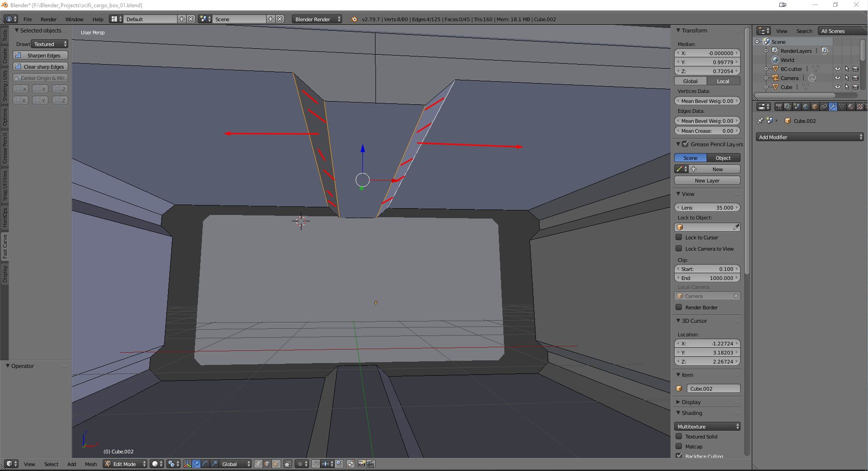Toggle limit selection to visible

click(288, 464)
